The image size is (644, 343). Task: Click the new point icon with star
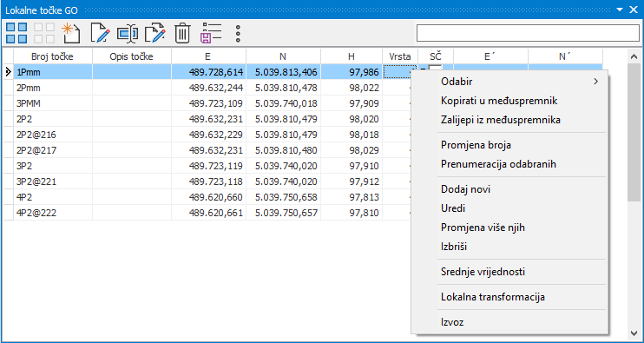tap(70, 33)
